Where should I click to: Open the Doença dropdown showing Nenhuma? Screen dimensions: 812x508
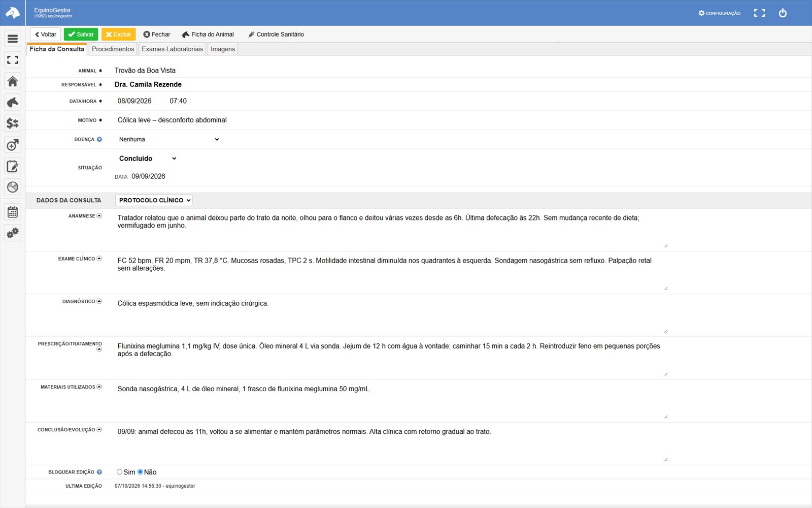coord(168,139)
